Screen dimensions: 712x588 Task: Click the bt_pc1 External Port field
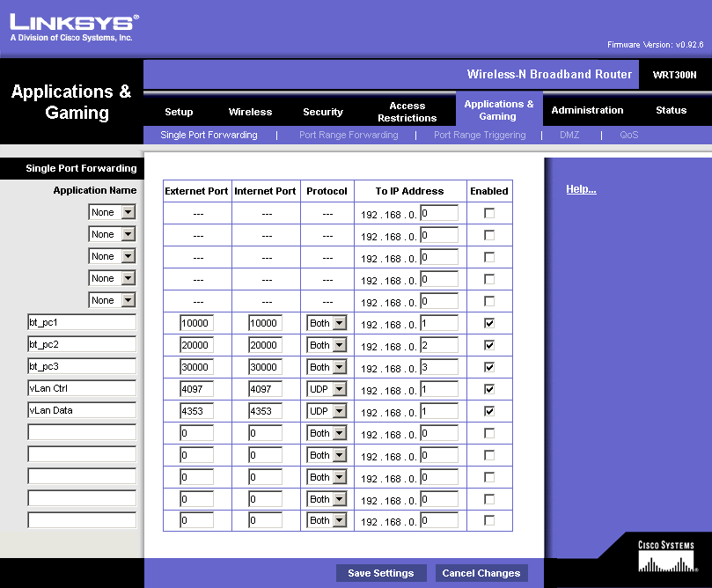[197, 323]
